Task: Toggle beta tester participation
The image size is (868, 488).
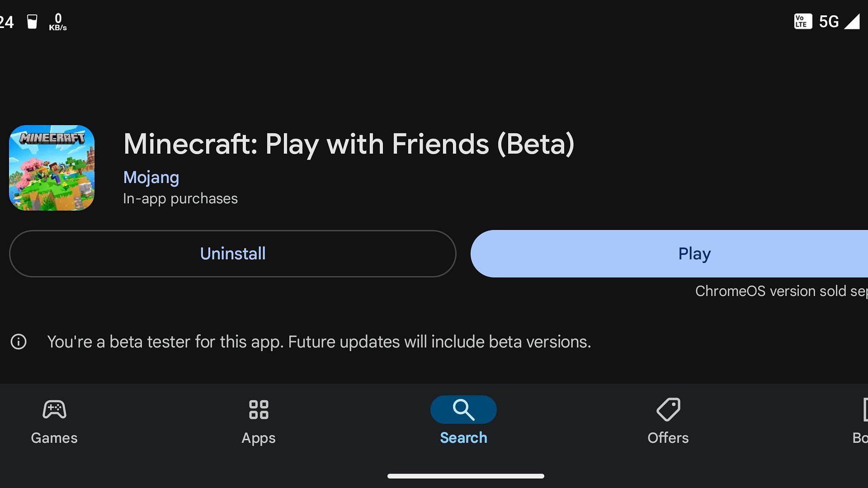Action: click(319, 341)
